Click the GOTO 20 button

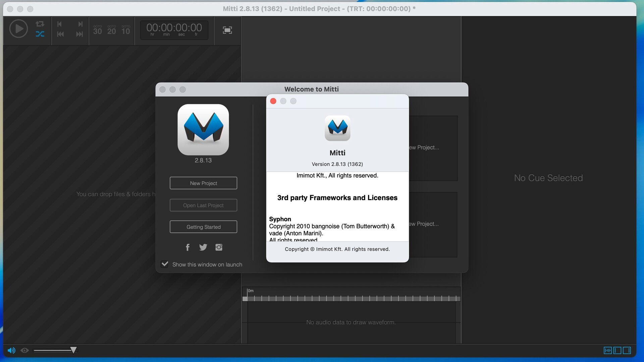[x=112, y=30]
